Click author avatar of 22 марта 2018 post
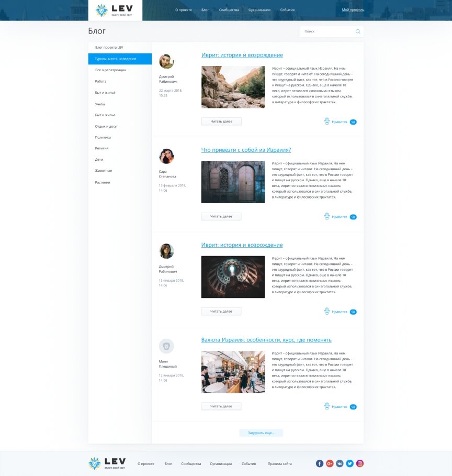This screenshot has height=476, width=452. [166, 61]
